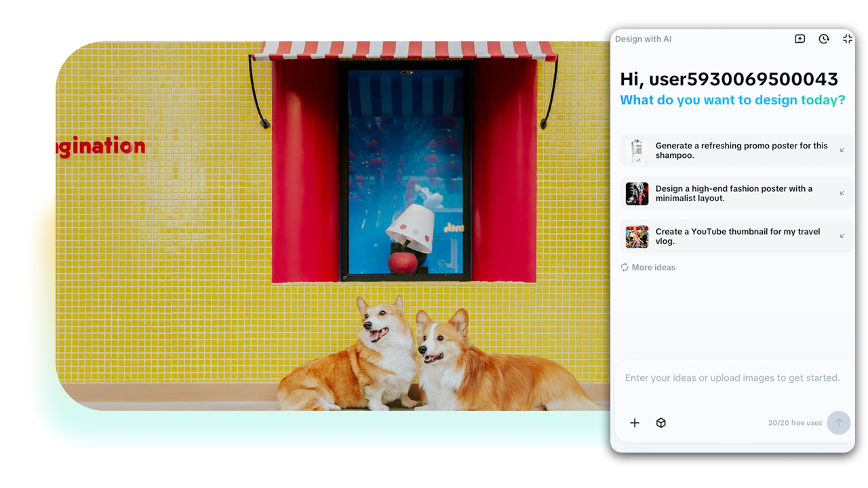Focus the "Enter your ideas" prompt field
Screen dimensions: 868x488
[732, 378]
